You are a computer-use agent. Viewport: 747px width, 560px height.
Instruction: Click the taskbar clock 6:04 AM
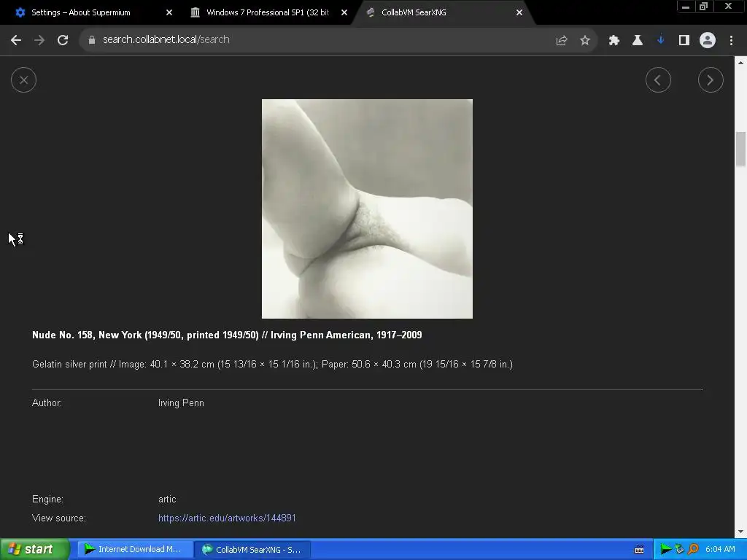coord(720,550)
